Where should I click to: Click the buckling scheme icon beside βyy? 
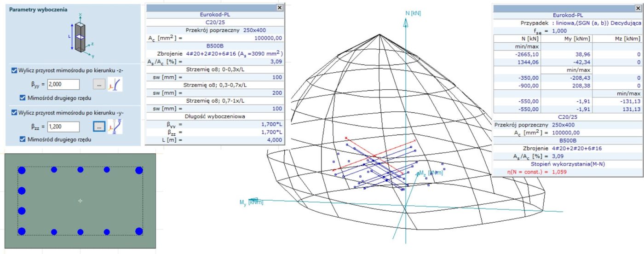115,84
